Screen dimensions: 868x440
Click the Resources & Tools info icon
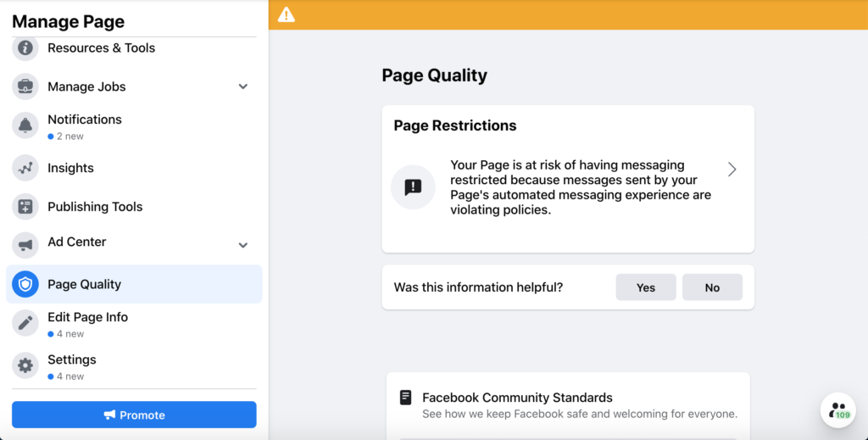pos(25,48)
